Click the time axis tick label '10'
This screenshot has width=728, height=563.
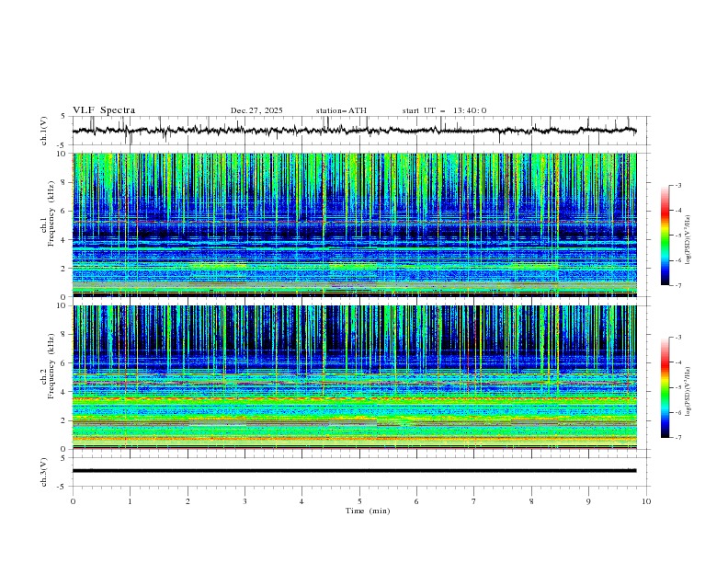pos(646,501)
